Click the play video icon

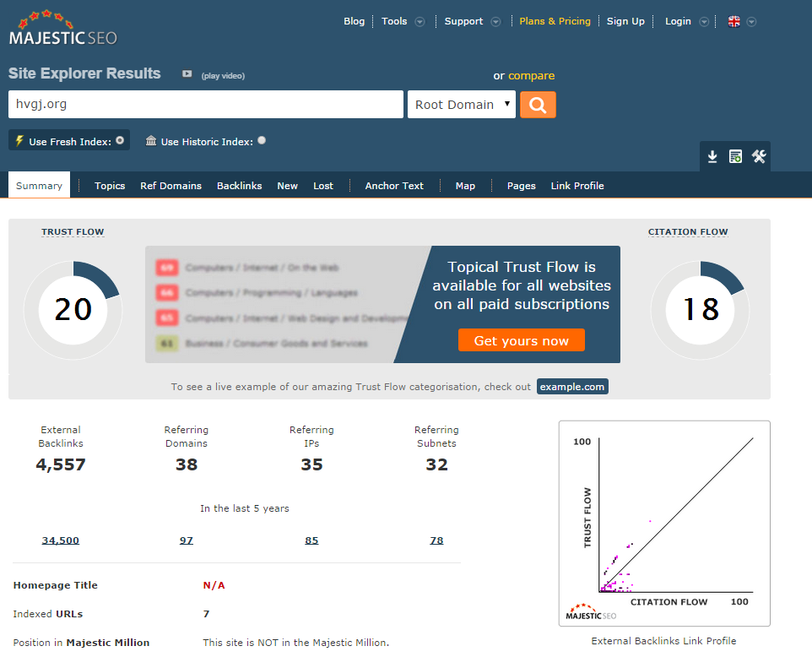[x=187, y=74]
